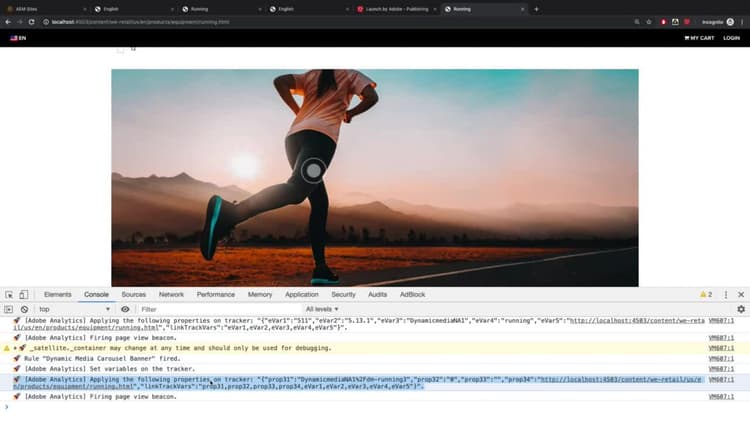Switch to Running tab left of Launch tab's English neighbor
Image resolution: width=750 pixels, height=421 pixels.
click(x=219, y=9)
